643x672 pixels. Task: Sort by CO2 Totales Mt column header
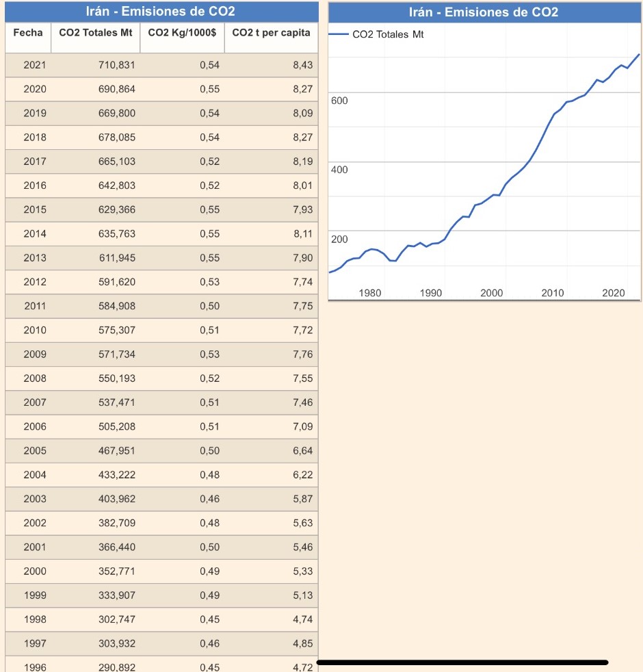point(96,33)
